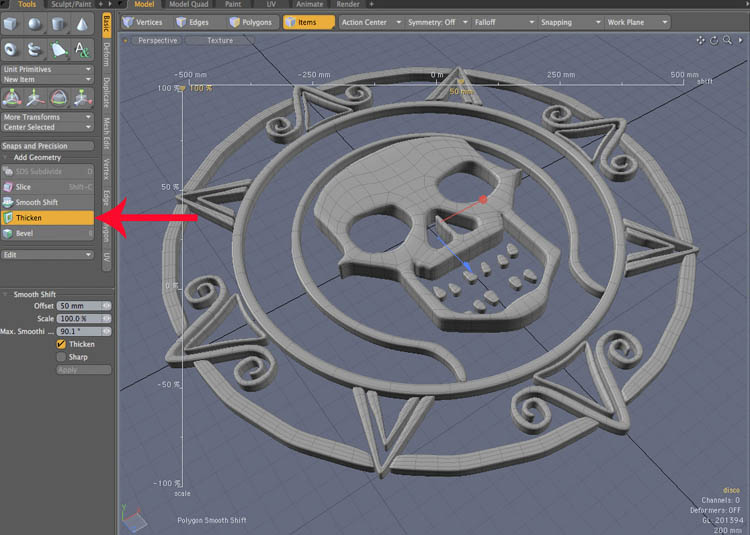Image resolution: width=750 pixels, height=535 pixels.
Task: Select the Torus primitive tool
Action: click(11, 49)
